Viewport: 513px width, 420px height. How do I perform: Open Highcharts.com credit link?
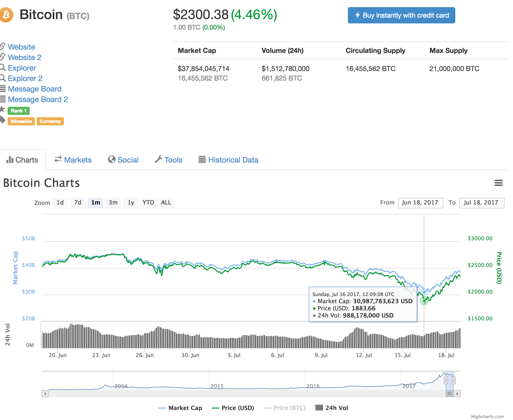click(487, 416)
